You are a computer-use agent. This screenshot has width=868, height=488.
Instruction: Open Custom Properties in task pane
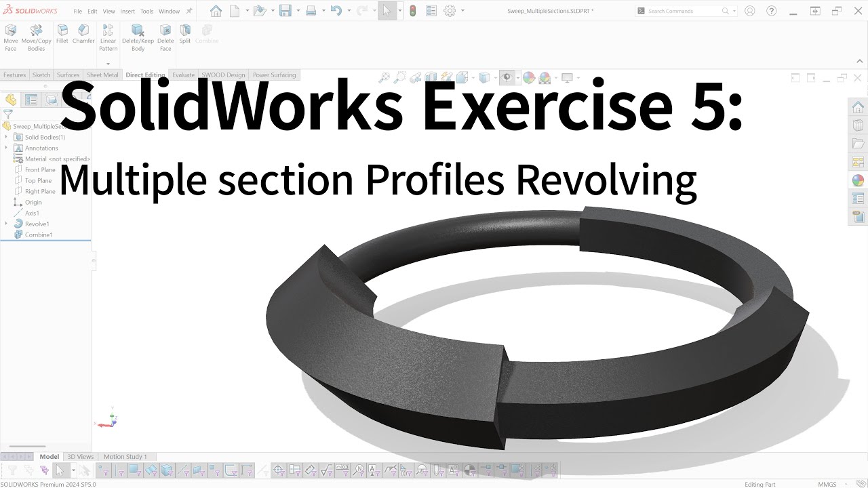(x=858, y=199)
